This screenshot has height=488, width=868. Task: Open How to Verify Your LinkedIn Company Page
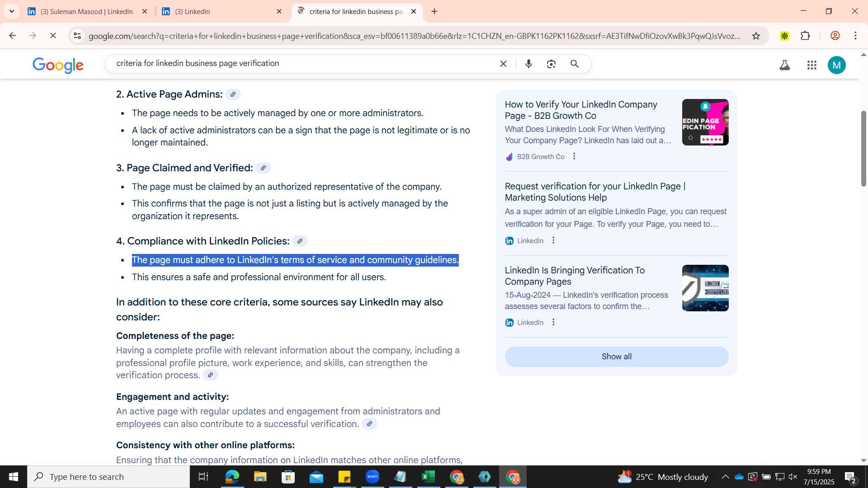tap(581, 110)
